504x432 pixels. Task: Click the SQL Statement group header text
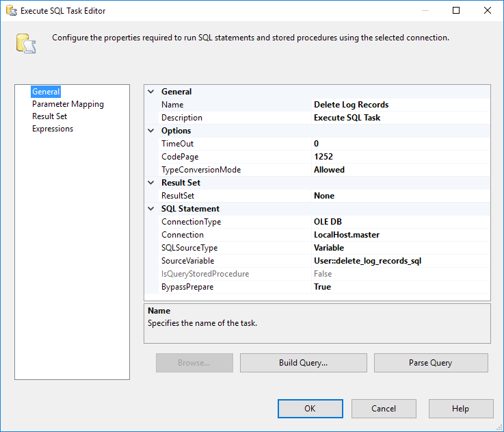point(190,209)
